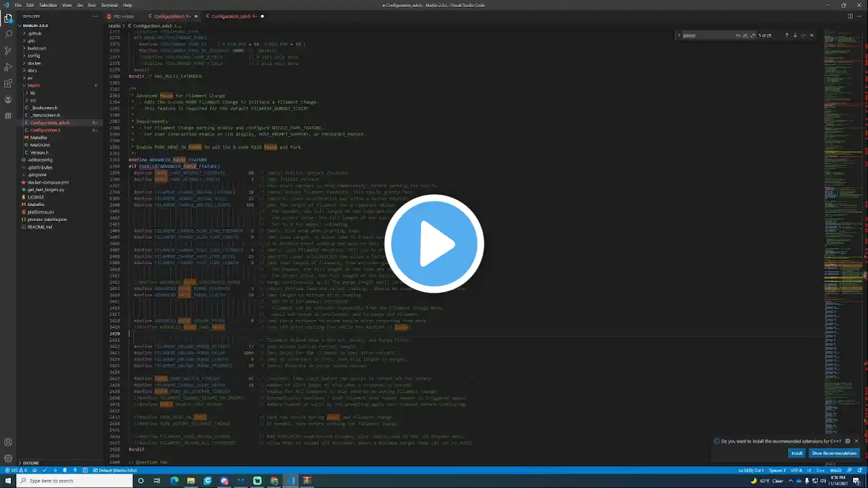The width and height of the screenshot is (868, 488).
Task: Dismiss the C++ extensions notification
Action: pos(856,441)
